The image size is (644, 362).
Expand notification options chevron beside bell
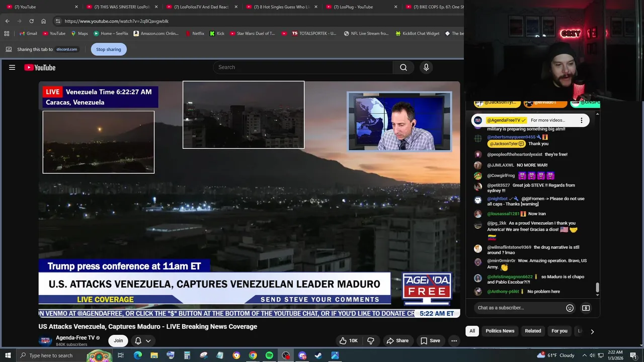[148, 341]
